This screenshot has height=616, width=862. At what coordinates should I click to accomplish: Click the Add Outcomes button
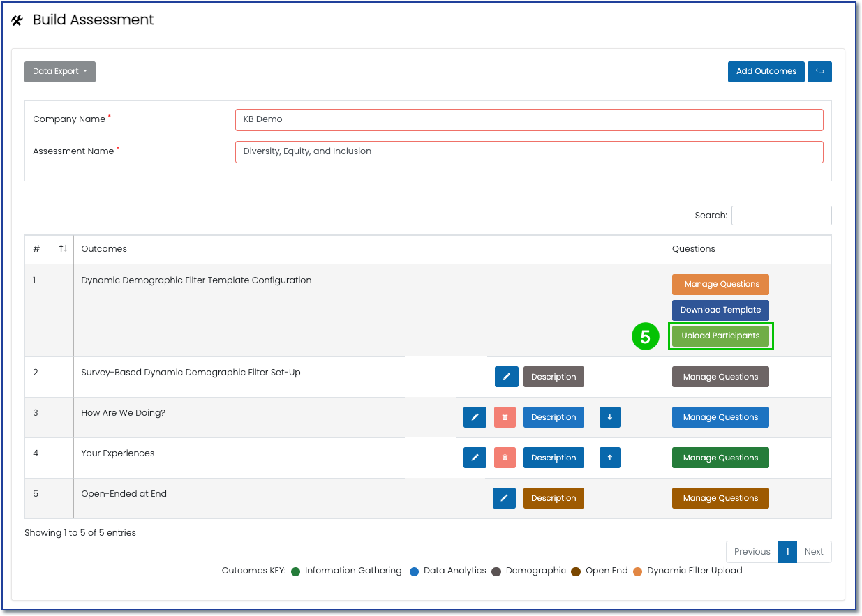(766, 72)
